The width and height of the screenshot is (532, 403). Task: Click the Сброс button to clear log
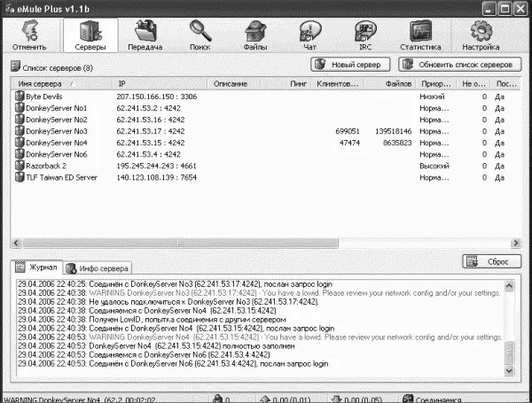pos(491,261)
